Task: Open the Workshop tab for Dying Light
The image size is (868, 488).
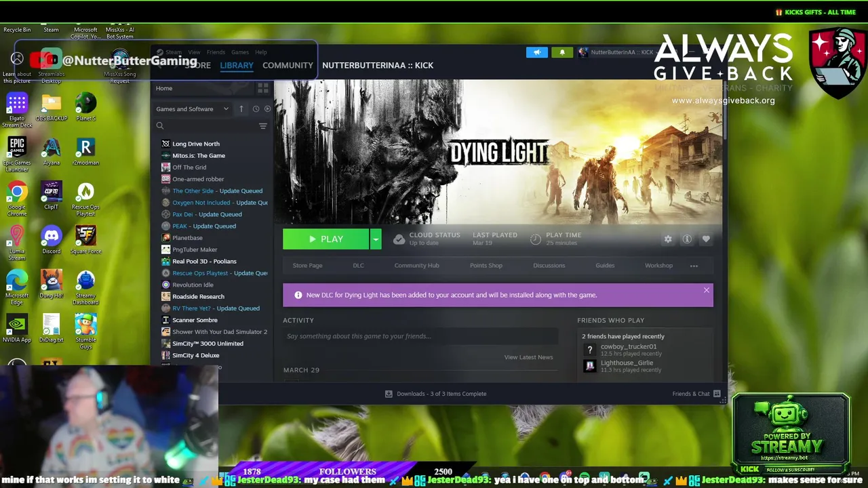Action: pyautogui.click(x=658, y=266)
